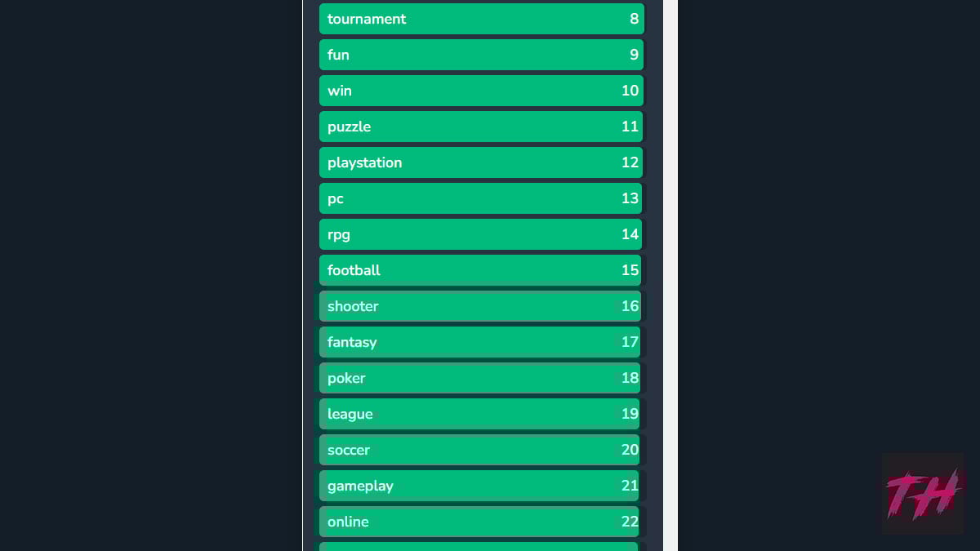Click the number 15 beside football

coord(630,270)
